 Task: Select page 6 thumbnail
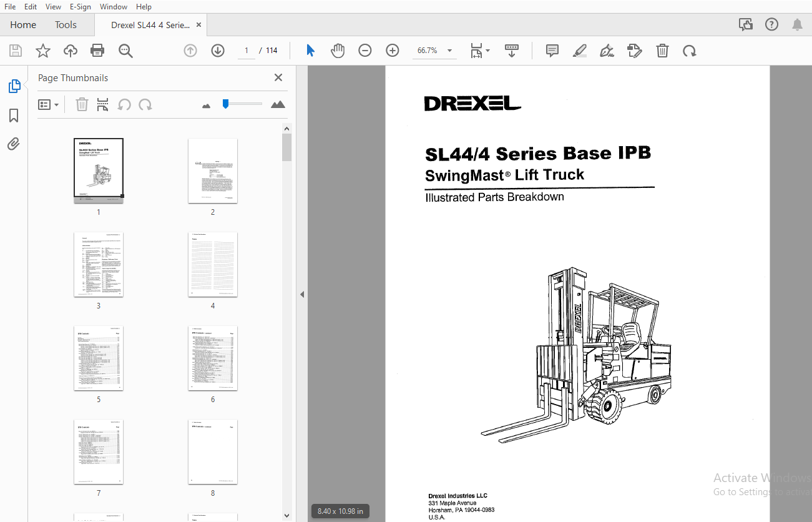coord(213,358)
